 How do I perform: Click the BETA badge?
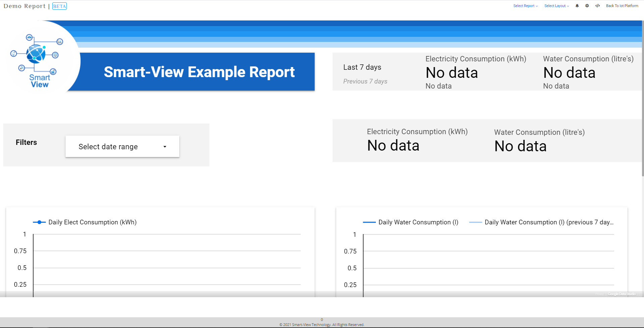pos(59,6)
